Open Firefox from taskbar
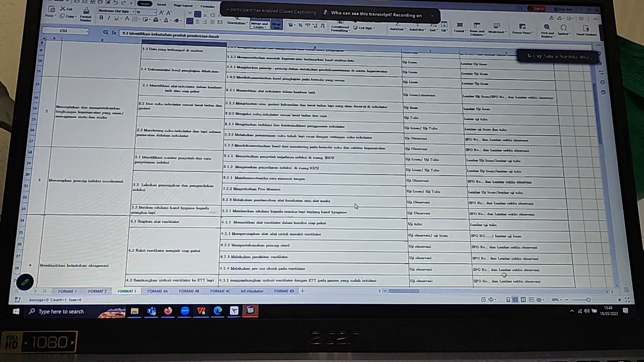Viewport: 644px width, 362px height. (x=168, y=311)
